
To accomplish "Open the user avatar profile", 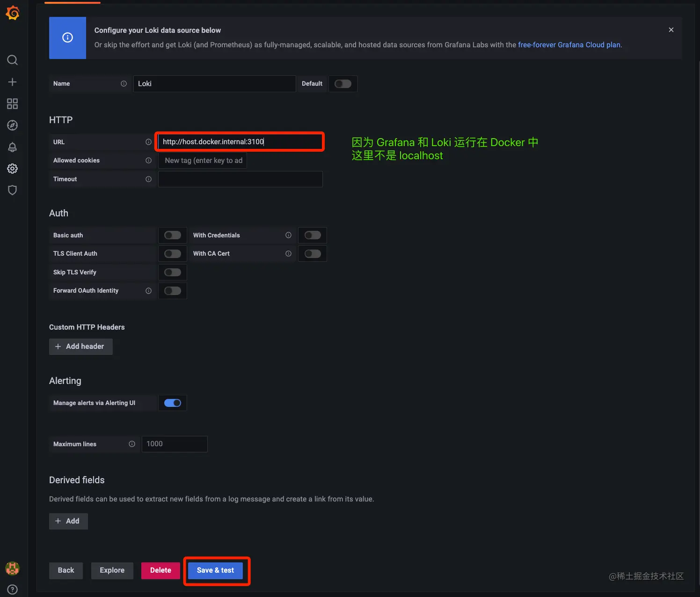I will pos(13,568).
